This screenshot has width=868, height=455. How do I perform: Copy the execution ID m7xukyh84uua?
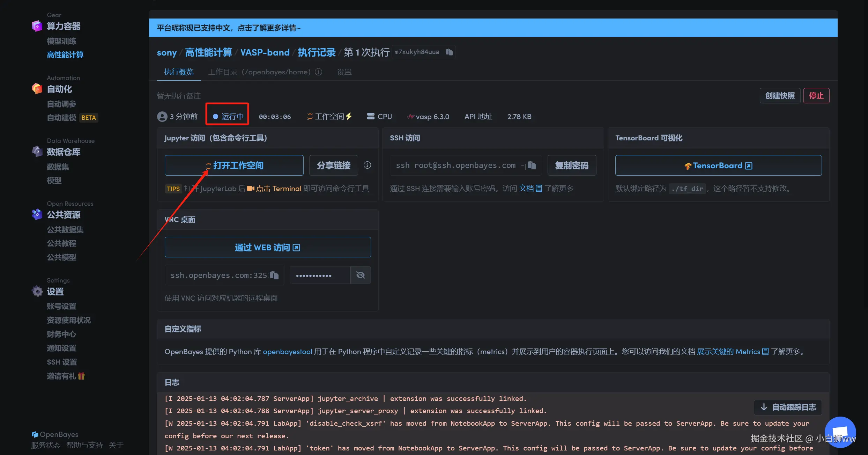[449, 52]
